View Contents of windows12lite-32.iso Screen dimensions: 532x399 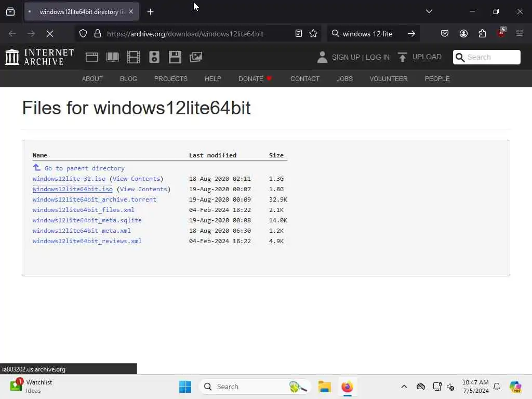(x=136, y=179)
